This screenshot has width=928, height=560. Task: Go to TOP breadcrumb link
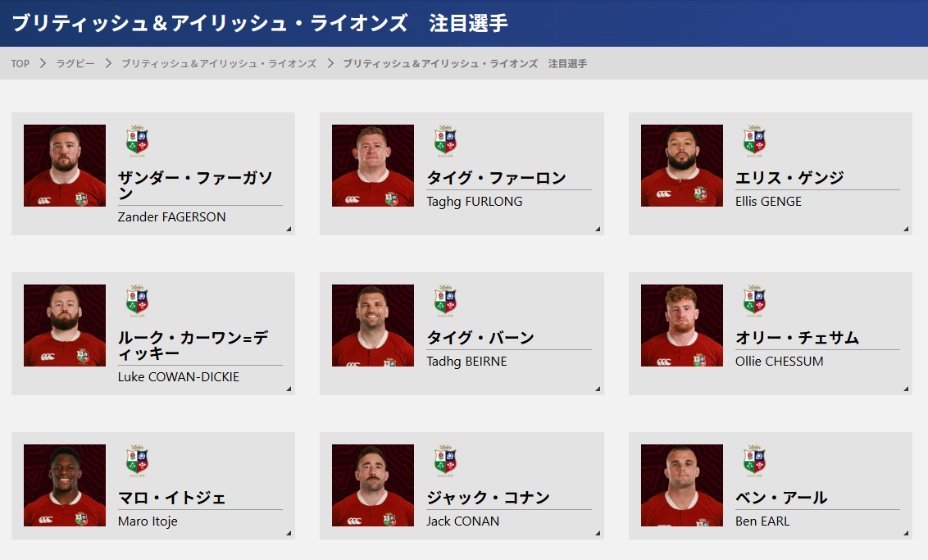tap(20, 63)
